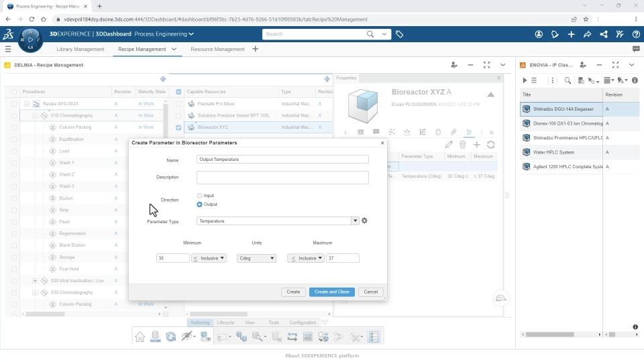The image size is (644, 362).
Task: Open the user profile icon in the top bar
Action: click(539, 34)
